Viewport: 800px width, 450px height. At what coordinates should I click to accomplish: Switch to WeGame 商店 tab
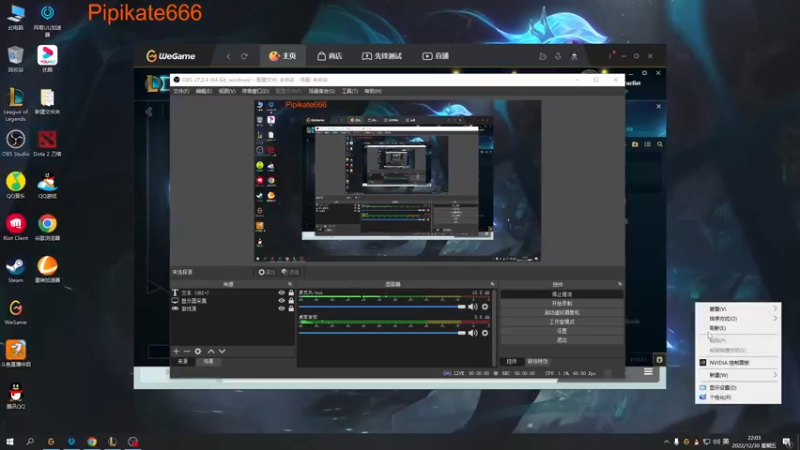point(330,56)
